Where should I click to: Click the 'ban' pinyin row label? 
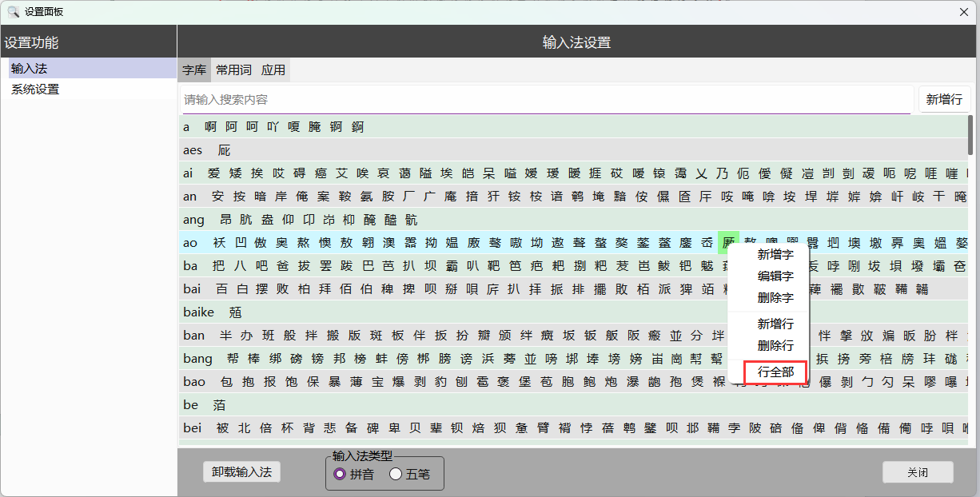coord(194,336)
